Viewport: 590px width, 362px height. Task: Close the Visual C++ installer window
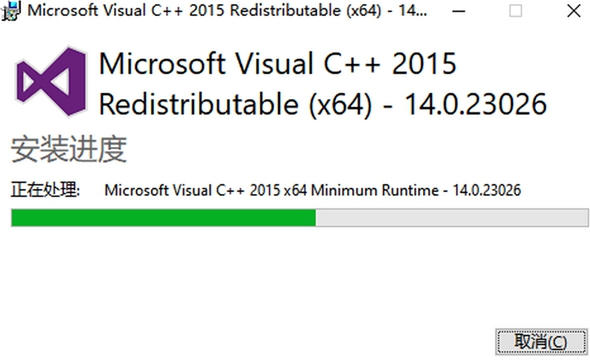573,11
